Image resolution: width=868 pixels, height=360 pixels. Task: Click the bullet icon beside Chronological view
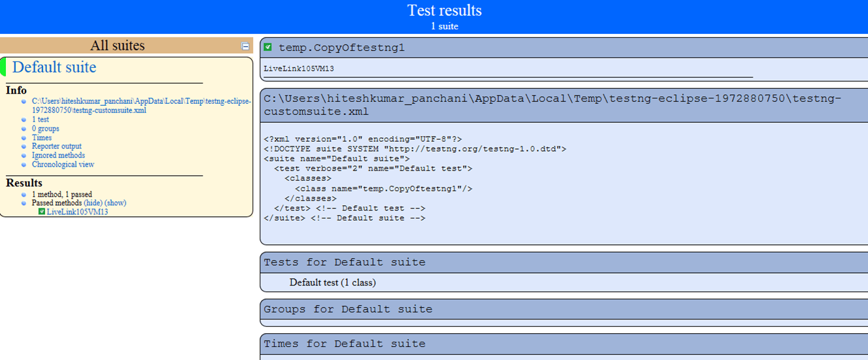pos(24,165)
